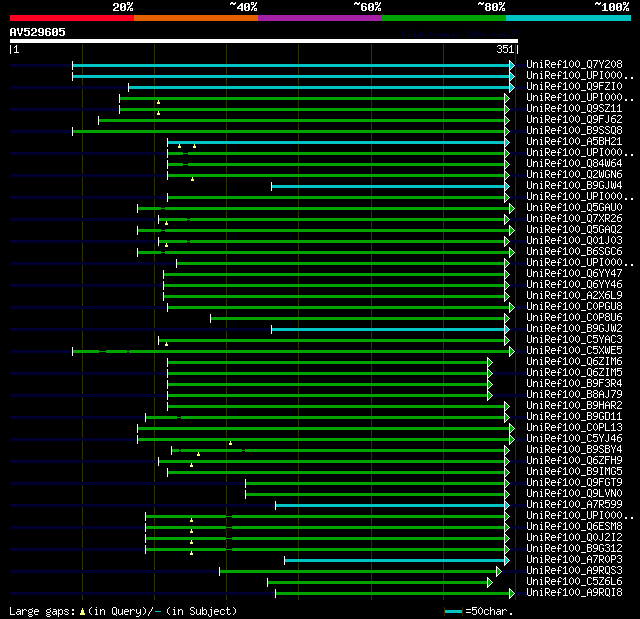Open hit UniRef100_Q0J2I2

click(x=574, y=538)
